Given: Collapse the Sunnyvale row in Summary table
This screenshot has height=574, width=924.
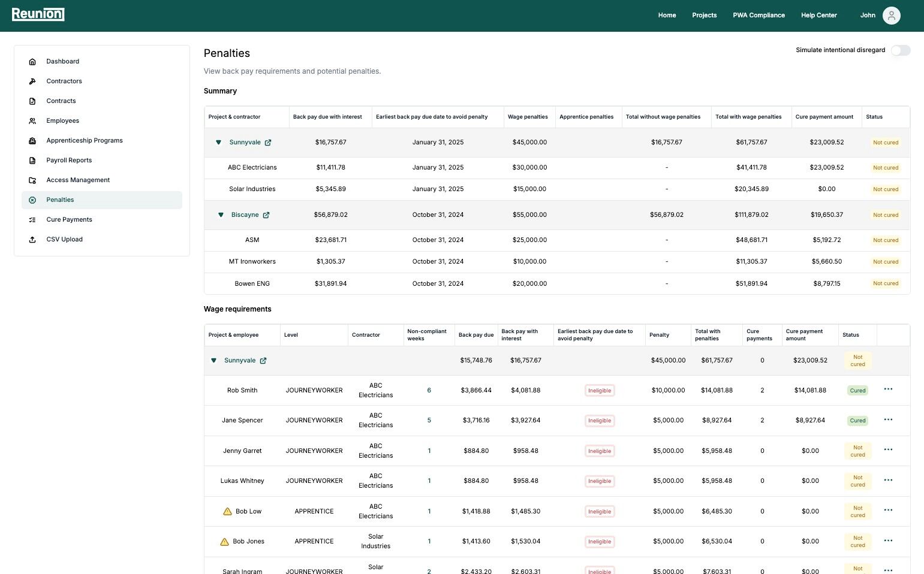Looking at the screenshot, I should click(x=218, y=143).
